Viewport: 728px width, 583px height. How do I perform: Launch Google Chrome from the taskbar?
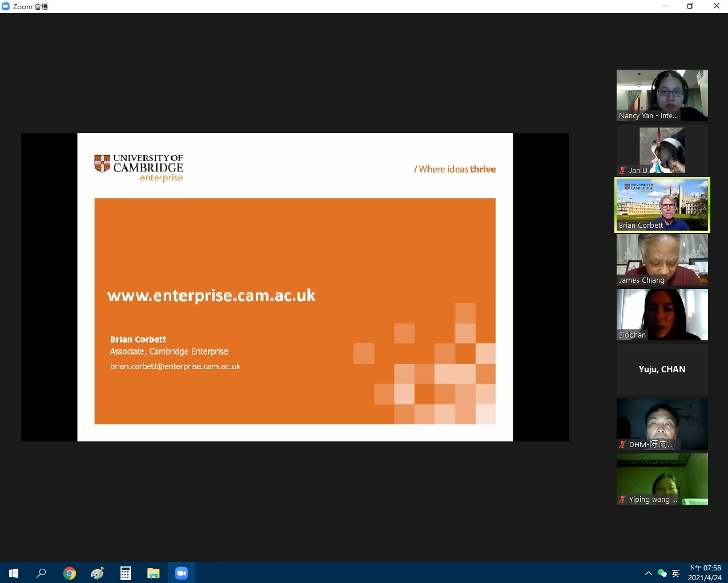click(x=70, y=573)
